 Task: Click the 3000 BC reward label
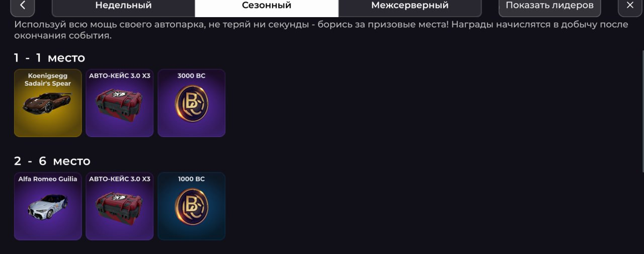pos(191,76)
